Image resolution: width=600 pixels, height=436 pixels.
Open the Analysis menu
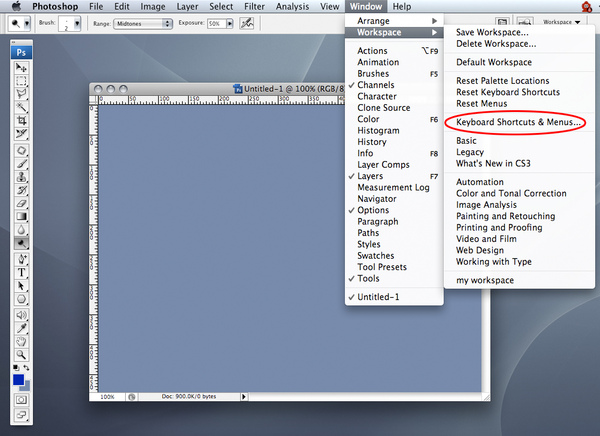click(x=292, y=7)
